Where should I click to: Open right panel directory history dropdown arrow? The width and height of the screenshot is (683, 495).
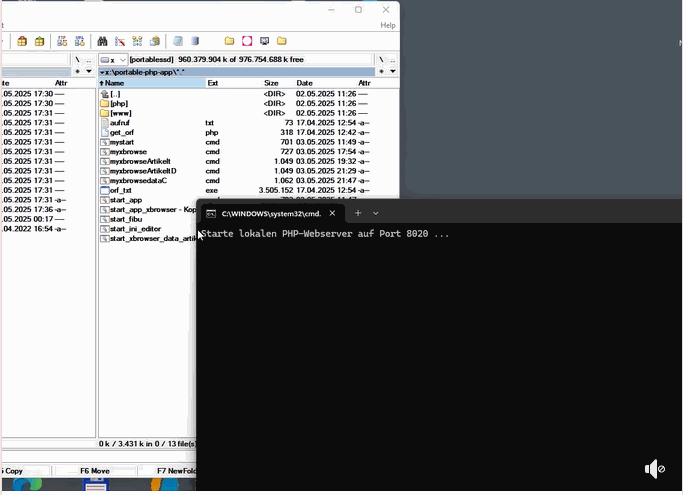coord(393,72)
